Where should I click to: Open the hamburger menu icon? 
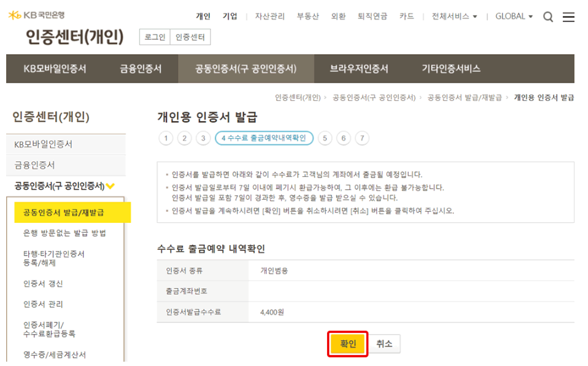(568, 17)
